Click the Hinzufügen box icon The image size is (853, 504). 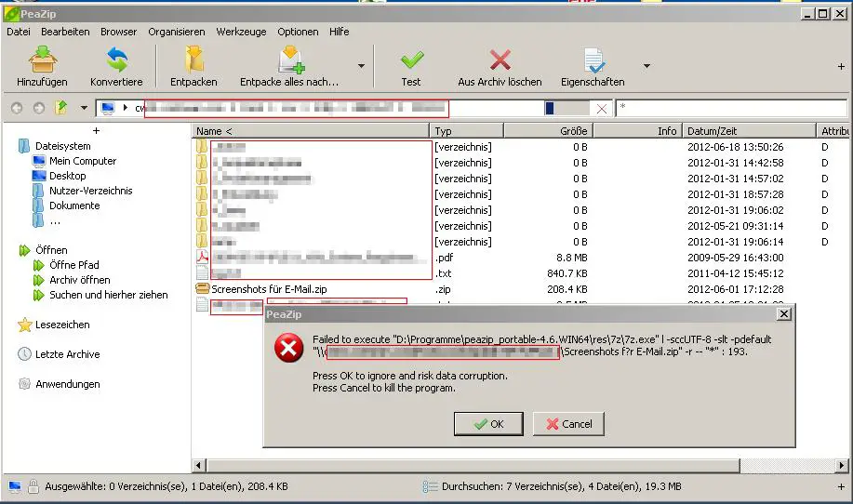pos(43,60)
